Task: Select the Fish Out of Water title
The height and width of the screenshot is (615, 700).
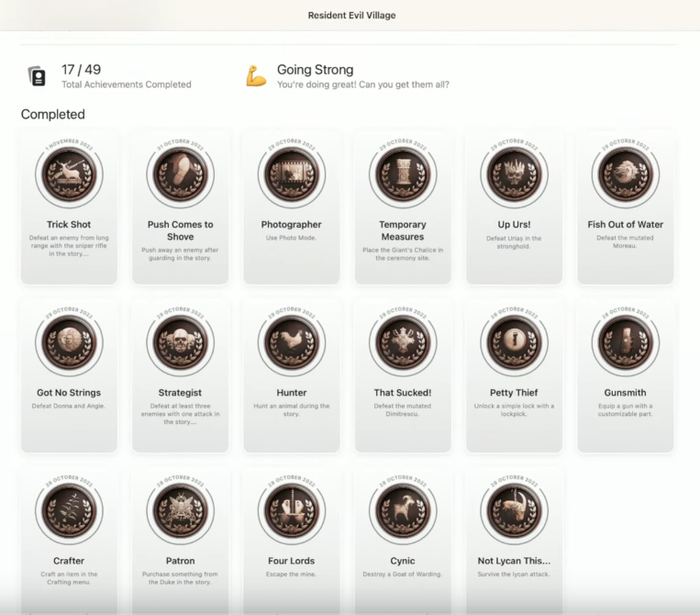Action: click(625, 224)
